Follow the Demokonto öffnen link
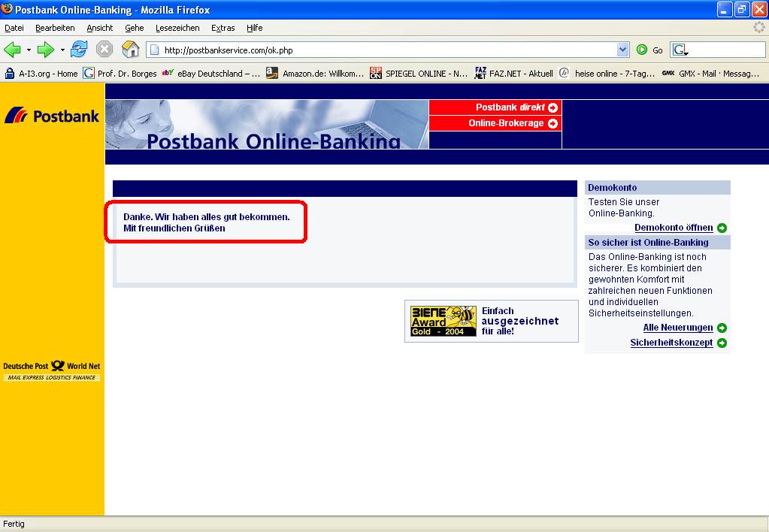The image size is (769, 532). click(674, 228)
